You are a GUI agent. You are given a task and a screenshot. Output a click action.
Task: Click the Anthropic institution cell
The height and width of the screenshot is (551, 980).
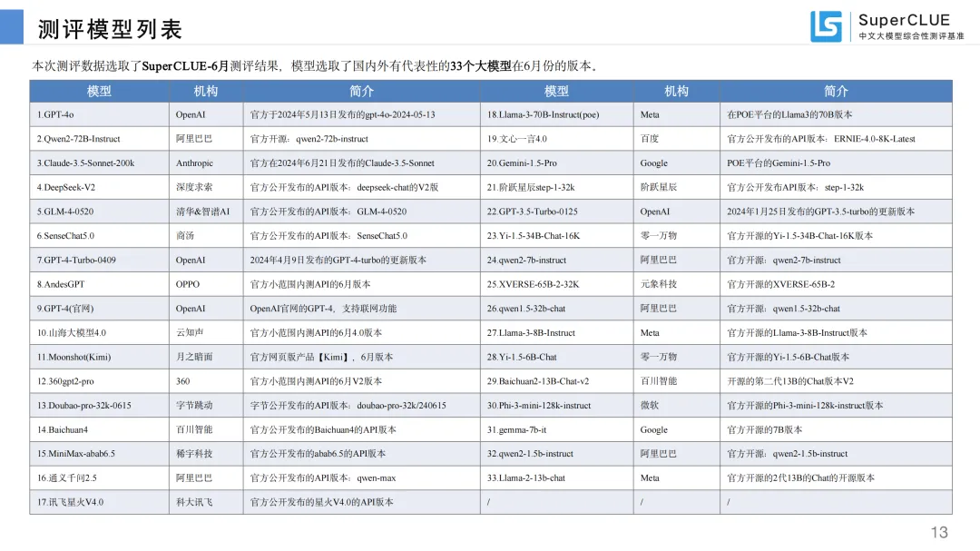click(x=206, y=163)
